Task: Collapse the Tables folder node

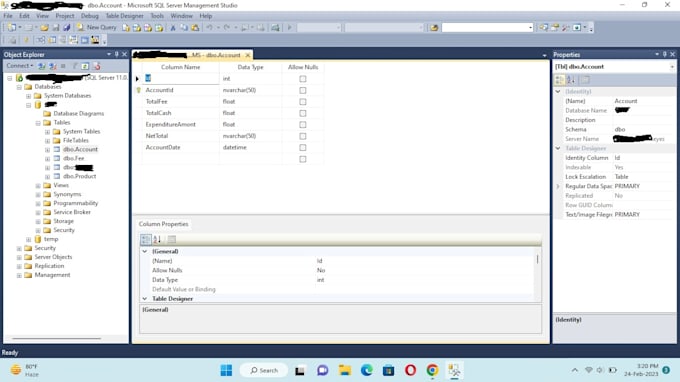Action: (x=38, y=123)
